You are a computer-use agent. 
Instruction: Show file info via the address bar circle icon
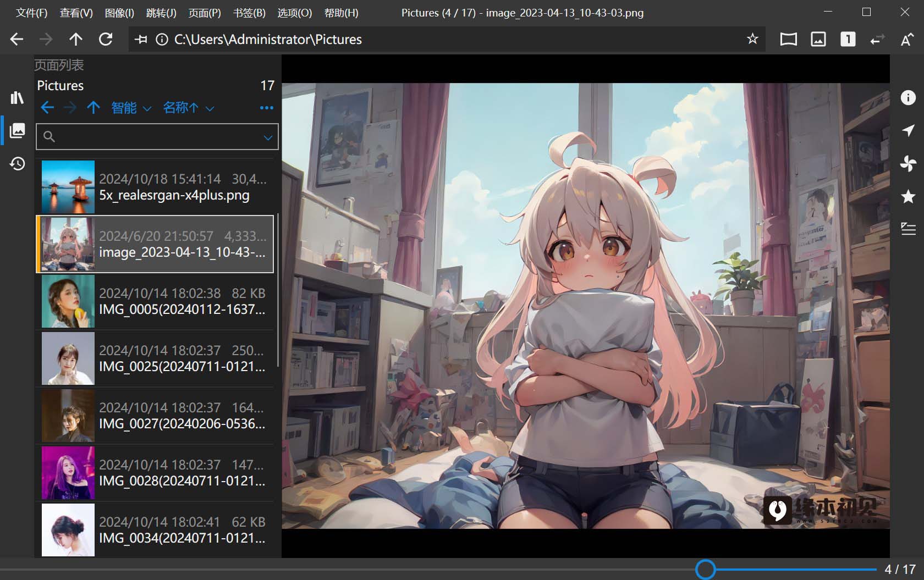(x=162, y=40)
